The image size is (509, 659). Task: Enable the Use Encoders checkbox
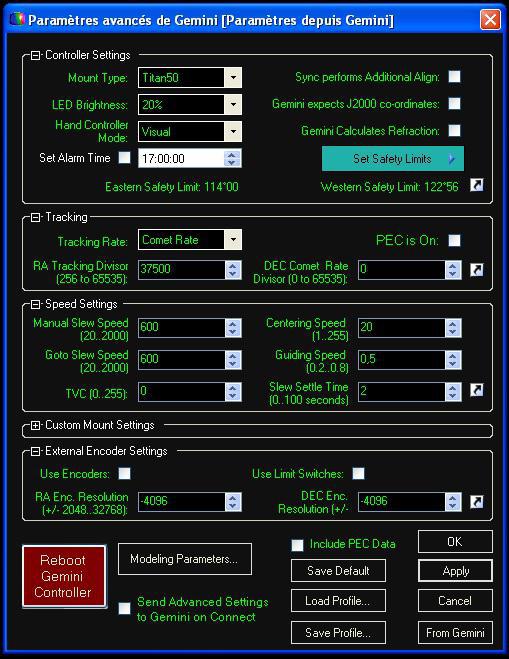124,473
